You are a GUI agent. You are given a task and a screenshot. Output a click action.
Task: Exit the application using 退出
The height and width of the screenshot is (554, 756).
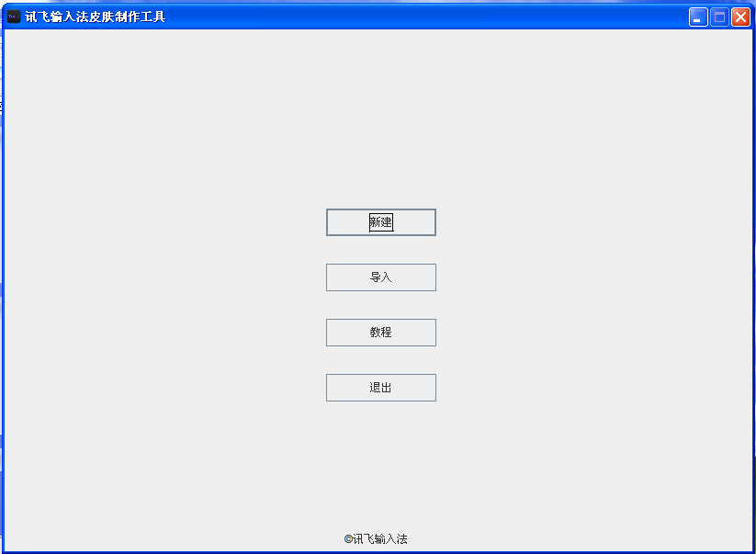tap(381, 388)
